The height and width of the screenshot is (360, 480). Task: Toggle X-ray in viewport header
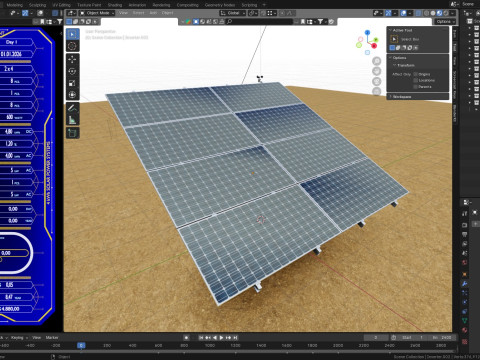418,13
